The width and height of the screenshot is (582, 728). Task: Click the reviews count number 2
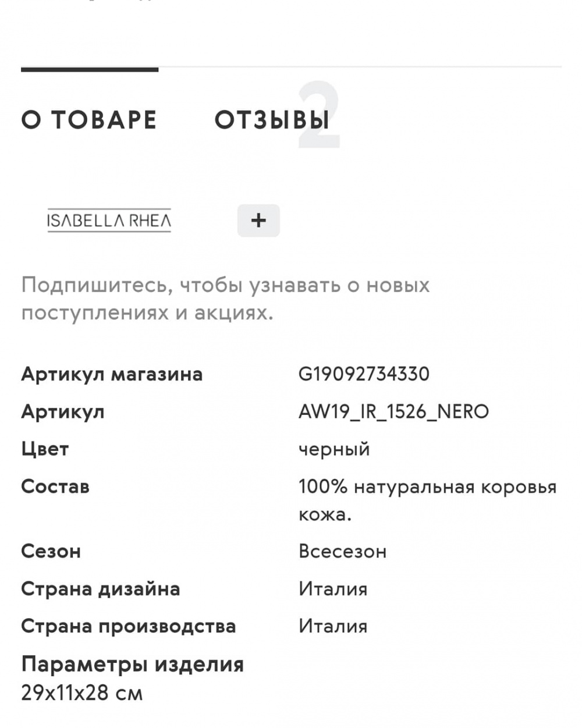(318, 115)
